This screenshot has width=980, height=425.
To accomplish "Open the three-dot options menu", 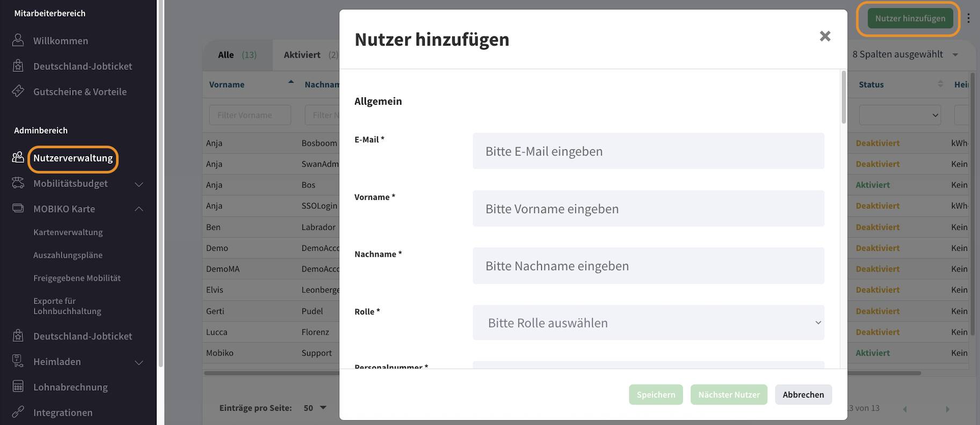I will [x=969, y=18].
